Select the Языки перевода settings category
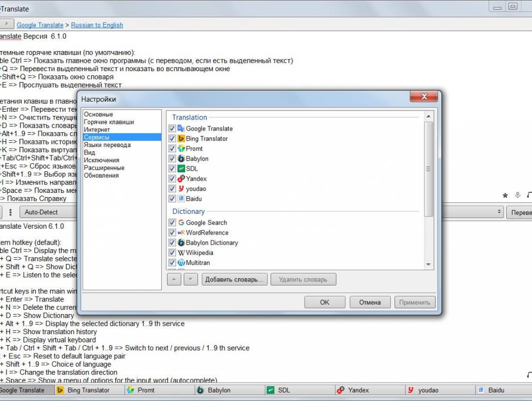This screenshot has width=532, height=401. (122, 145)
